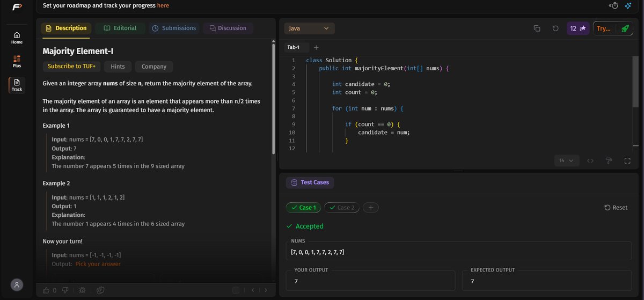Click the green Accepted status
Screen dimensions: 644x300
click(x=305, y=226)
